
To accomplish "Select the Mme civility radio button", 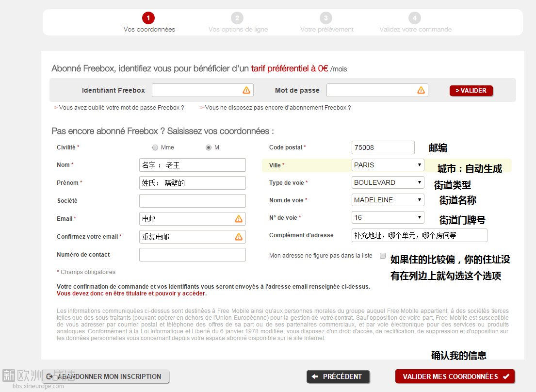I will coord(155,147).
